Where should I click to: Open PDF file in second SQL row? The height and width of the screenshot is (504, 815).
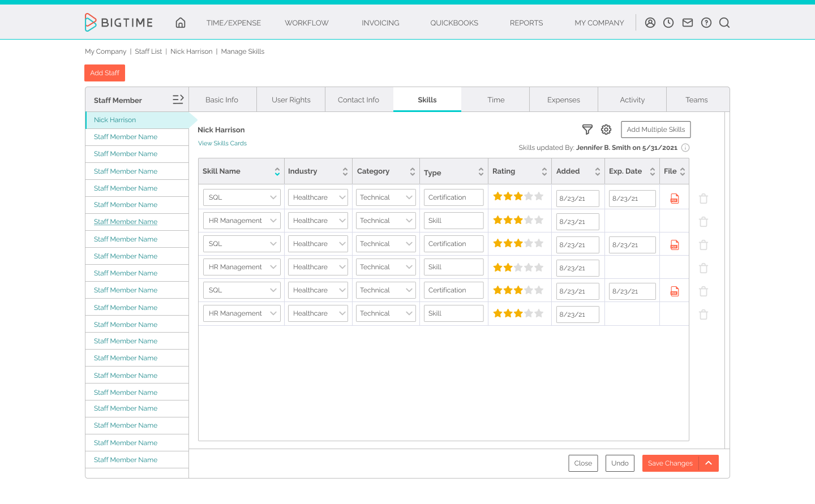click(x=675, y=245)
